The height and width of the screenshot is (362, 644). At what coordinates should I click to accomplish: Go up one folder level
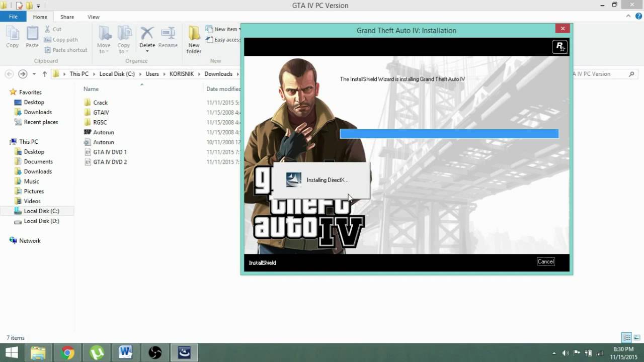coord(44,74)
